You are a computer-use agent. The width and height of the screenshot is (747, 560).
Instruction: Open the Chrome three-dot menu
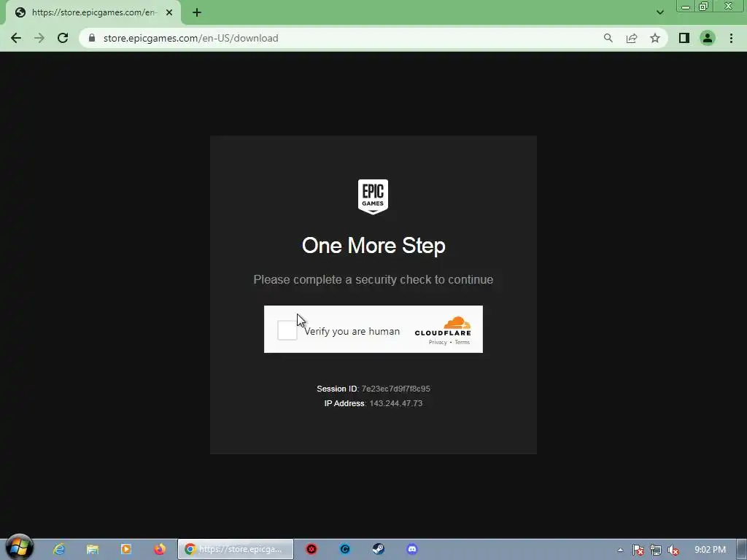pos(731,38)
